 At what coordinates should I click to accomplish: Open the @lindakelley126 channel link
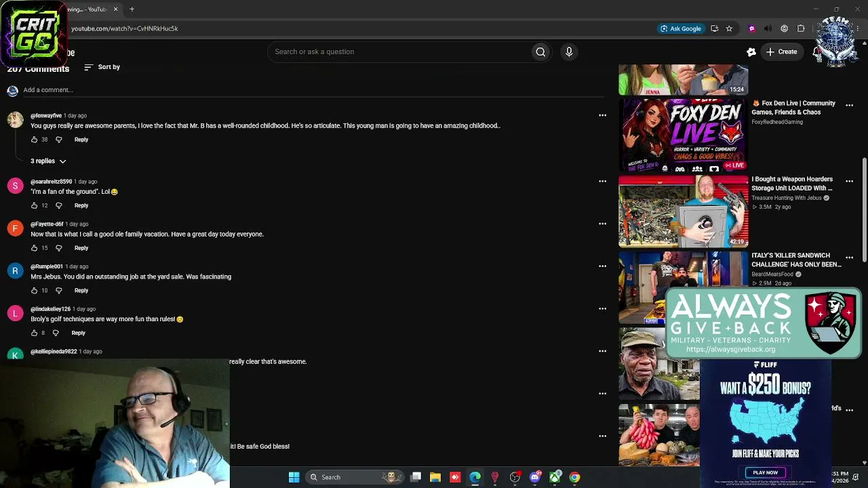coord(50,309)
